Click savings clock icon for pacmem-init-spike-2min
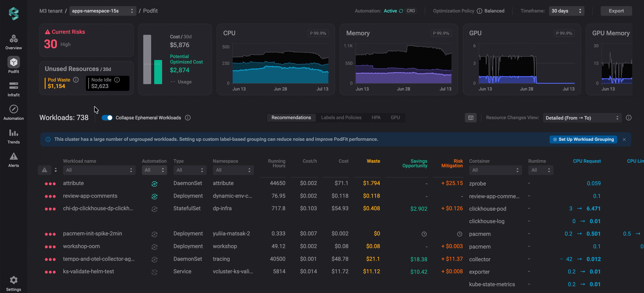644x293 pixels. 424,234
